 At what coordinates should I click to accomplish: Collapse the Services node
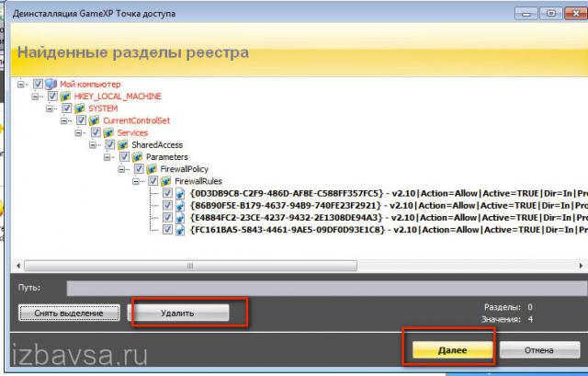point(78,132)
